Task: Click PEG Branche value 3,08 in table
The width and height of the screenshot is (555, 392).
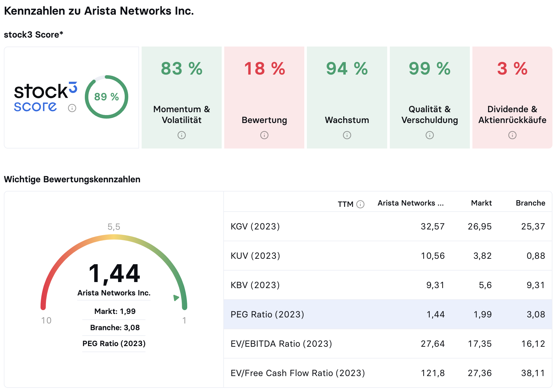Action: tap(536, 314)
